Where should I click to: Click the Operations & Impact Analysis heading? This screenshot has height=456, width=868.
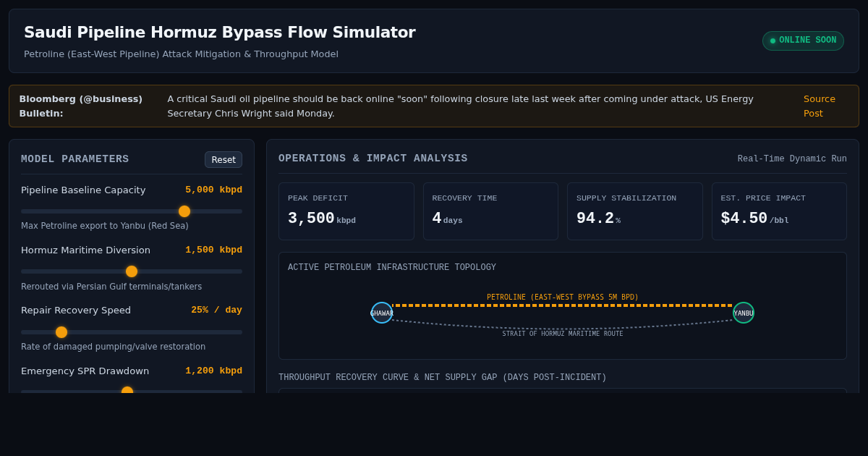coord(373,159)
